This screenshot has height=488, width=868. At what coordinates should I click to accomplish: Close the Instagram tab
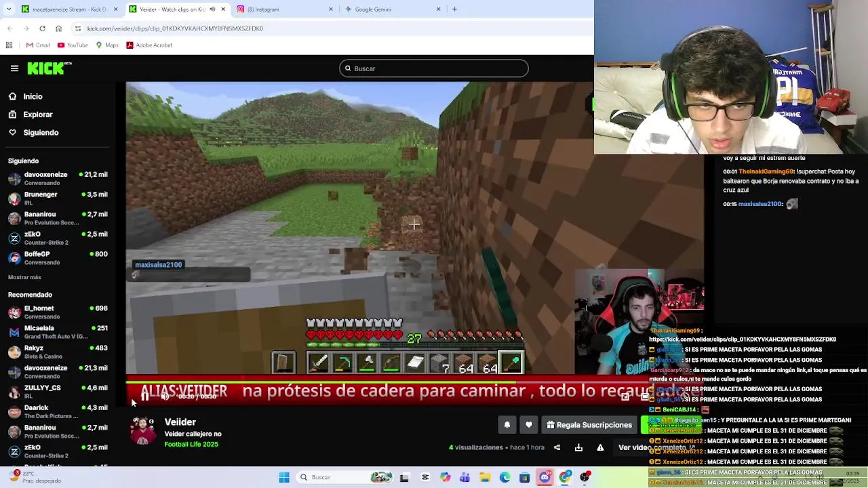coord(331,9)
